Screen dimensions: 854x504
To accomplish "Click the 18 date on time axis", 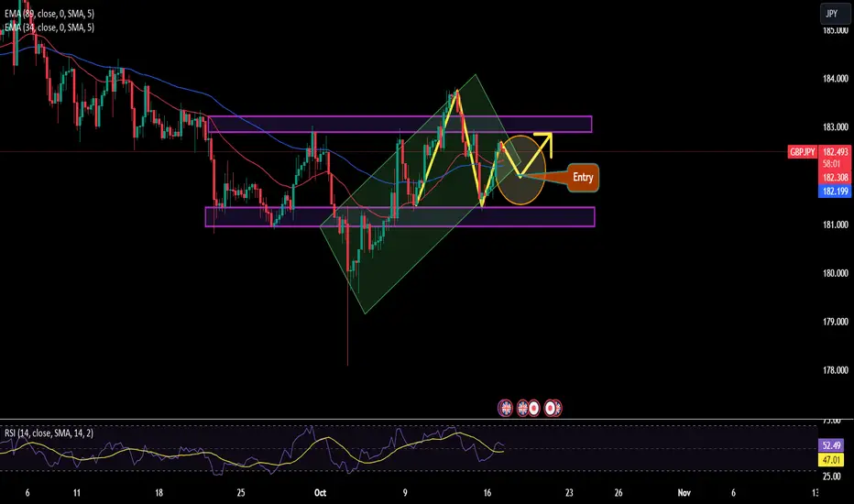I will pyautogui.click(x=159, y=493).
